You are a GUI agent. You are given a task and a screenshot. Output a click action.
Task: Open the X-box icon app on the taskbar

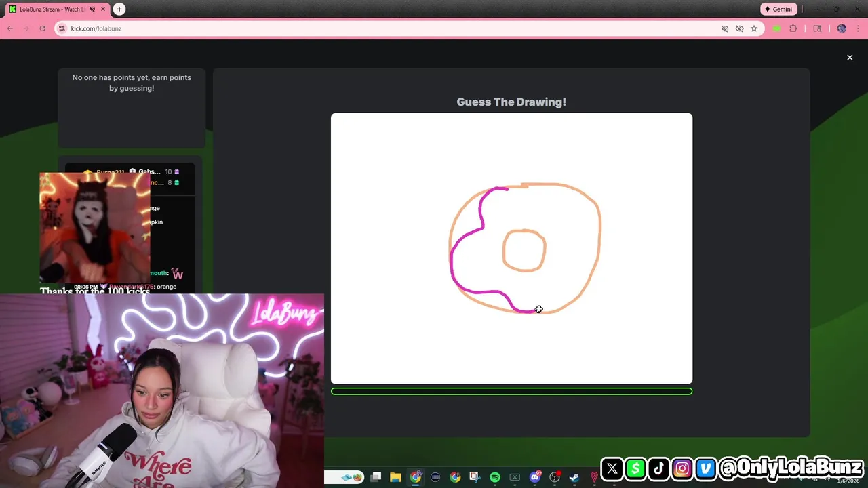point(515,477)
